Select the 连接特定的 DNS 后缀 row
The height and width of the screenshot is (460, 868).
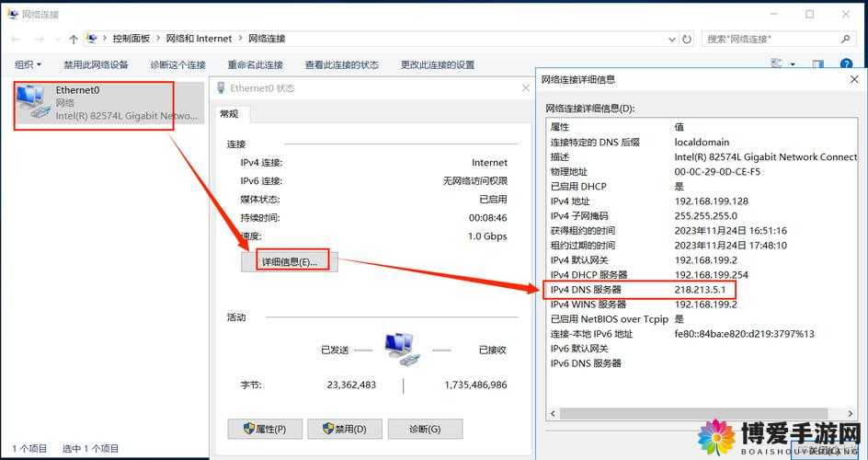[x=703, y=143]
